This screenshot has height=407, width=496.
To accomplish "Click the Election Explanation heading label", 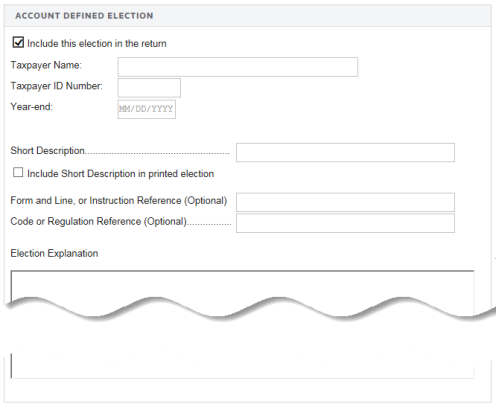I will coord(54,253).
